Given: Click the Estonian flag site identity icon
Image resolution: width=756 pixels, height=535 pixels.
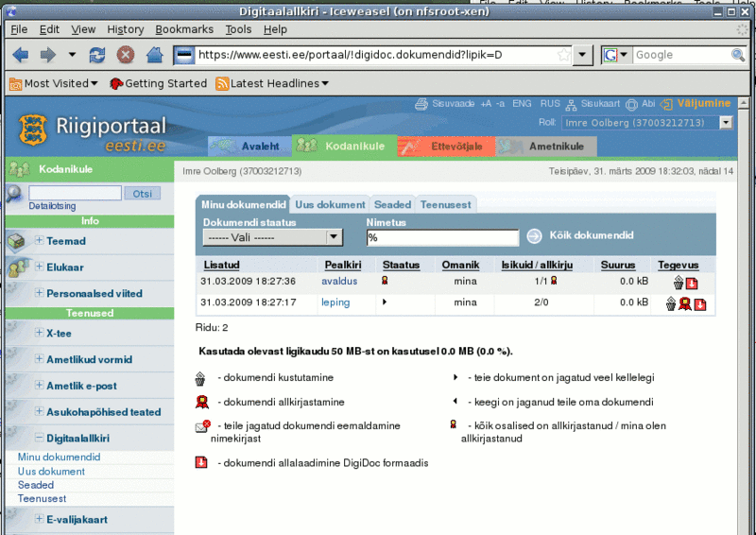Looking at the screenshot, I should (x=184, y=55).
